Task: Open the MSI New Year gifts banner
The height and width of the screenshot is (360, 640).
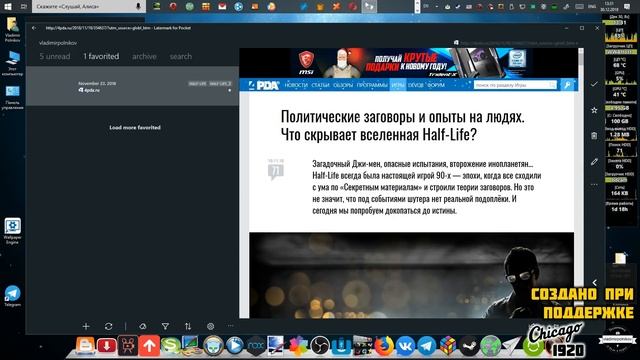Action: click(x=409, y=63)
